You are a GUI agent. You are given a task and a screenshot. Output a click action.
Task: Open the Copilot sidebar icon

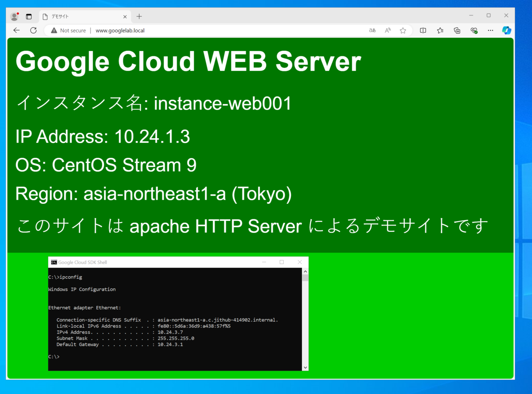click(x=506, y=31)
